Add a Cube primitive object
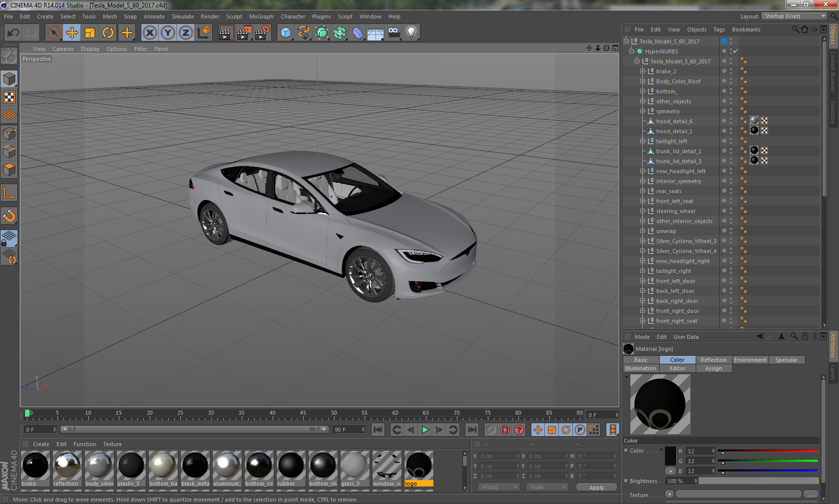Image resolution: width=839 pixels, height=504 pixels. click(x=286, y=33)
